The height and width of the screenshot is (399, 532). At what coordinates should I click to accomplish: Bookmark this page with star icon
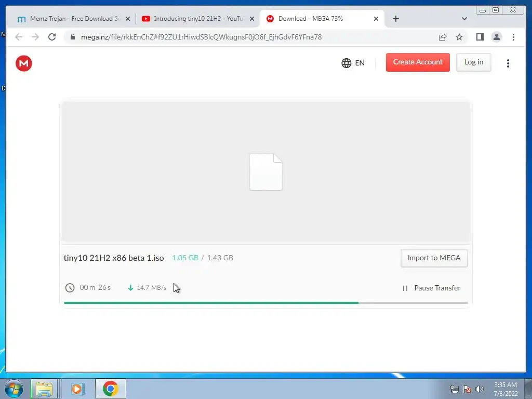click(x=459, y=37)
